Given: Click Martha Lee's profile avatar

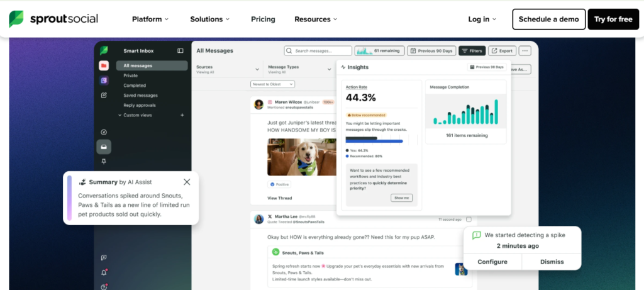Looking at the screenshot, I should pos(258,219).
